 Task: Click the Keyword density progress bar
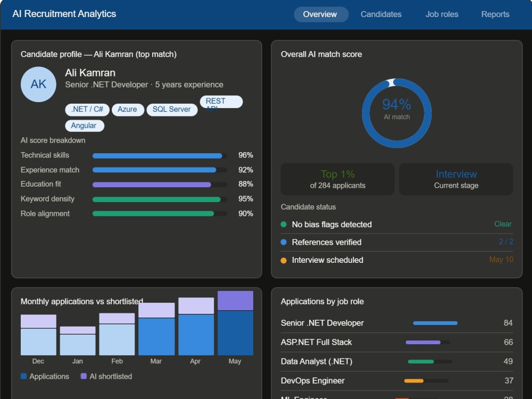point(160,199)
